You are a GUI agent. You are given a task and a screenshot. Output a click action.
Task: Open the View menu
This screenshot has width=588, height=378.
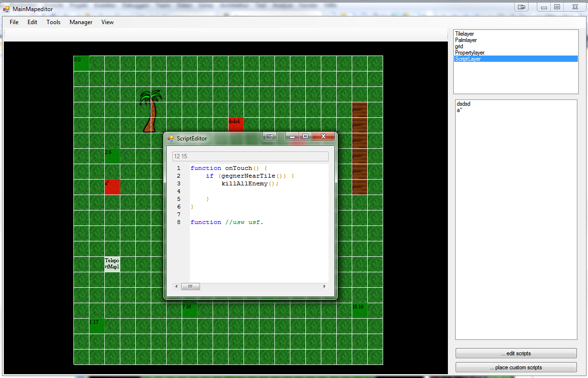pyautogui.click(x=107, y=22)
